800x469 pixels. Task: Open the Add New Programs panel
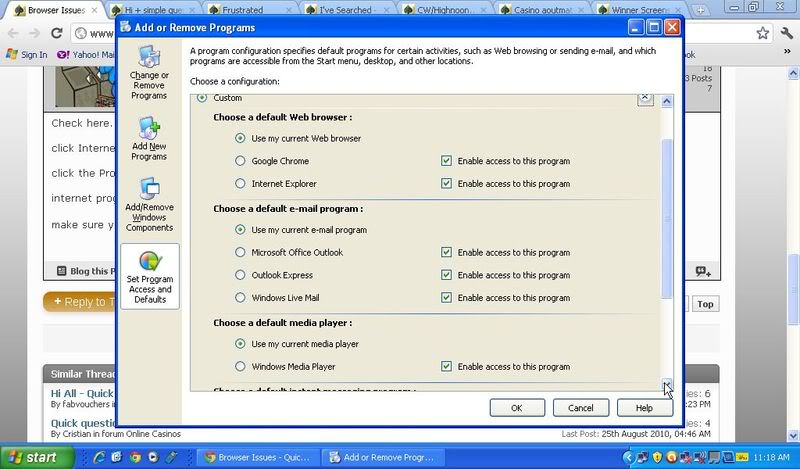(149, 139)
